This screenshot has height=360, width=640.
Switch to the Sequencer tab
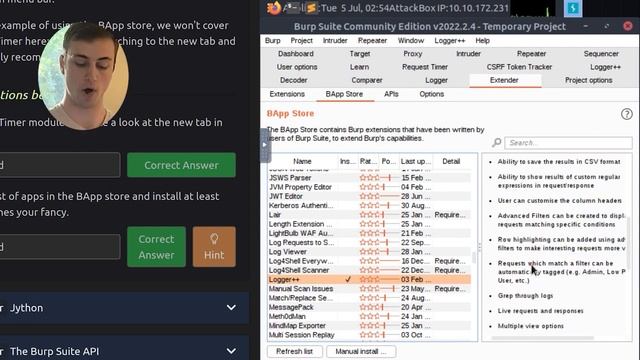click(601, 53)
